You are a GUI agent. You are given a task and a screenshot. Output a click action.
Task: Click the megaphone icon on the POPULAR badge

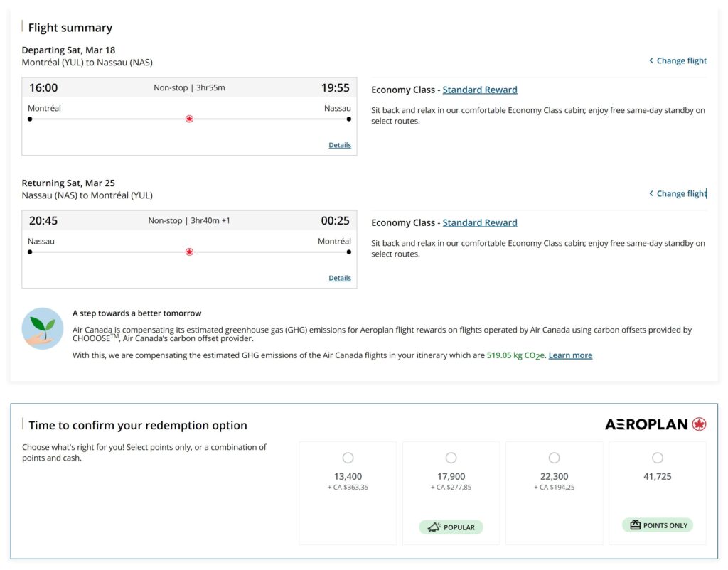(432, 527)
